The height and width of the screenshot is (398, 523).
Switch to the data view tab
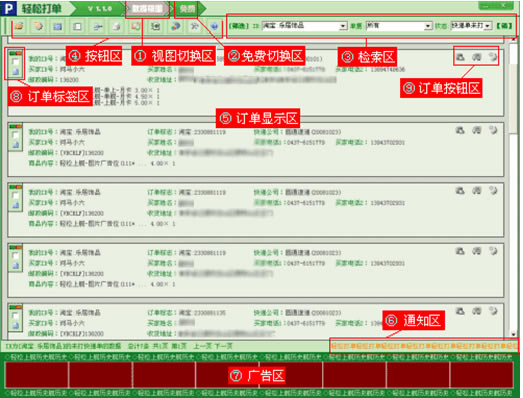[147, 9]
